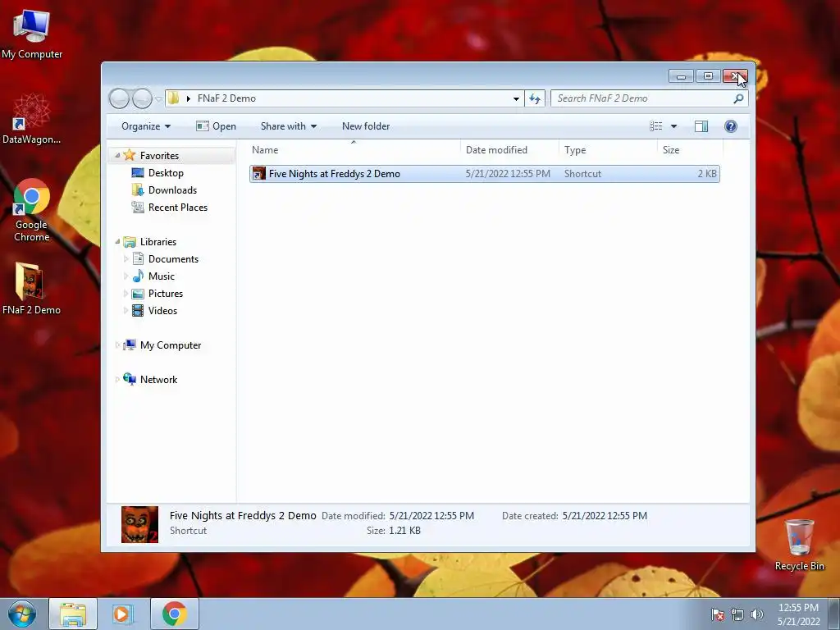
Task: Open the DataWagon desktop shortcut
Action: point(31,119)
